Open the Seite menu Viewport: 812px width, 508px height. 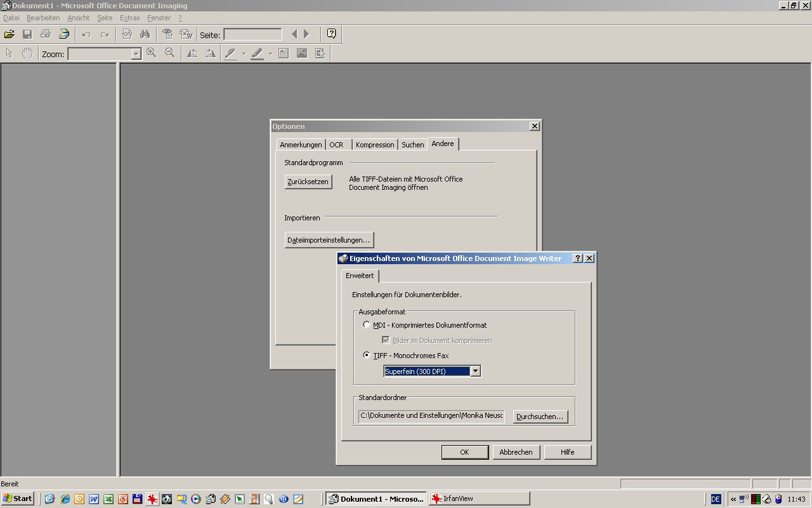click(x=105, y=18)
